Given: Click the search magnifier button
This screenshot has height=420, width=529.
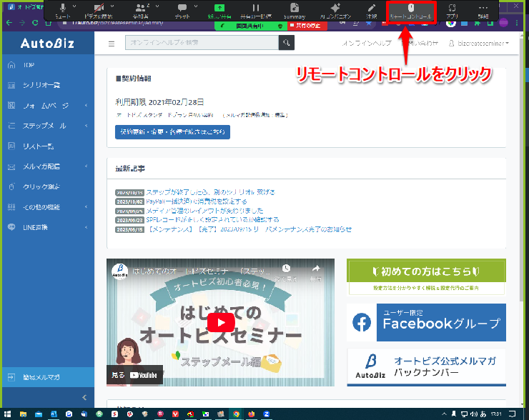Looking at the screenshot, I should point(286,44).
